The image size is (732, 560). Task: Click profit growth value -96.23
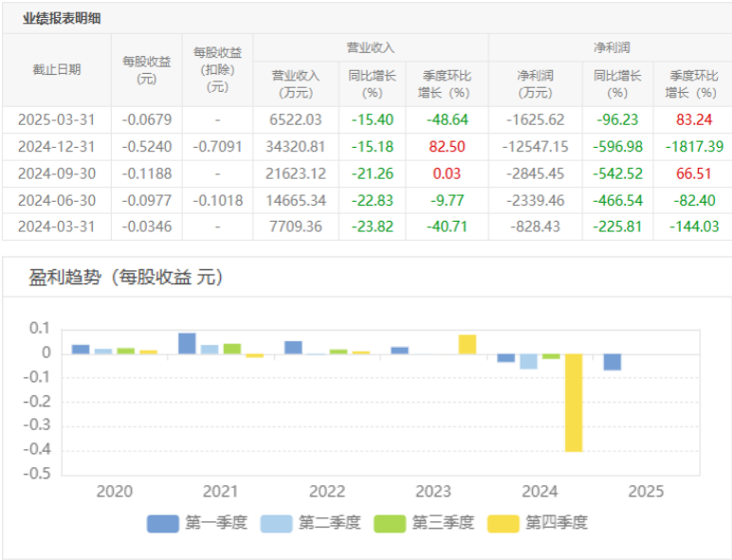[617, 120]
